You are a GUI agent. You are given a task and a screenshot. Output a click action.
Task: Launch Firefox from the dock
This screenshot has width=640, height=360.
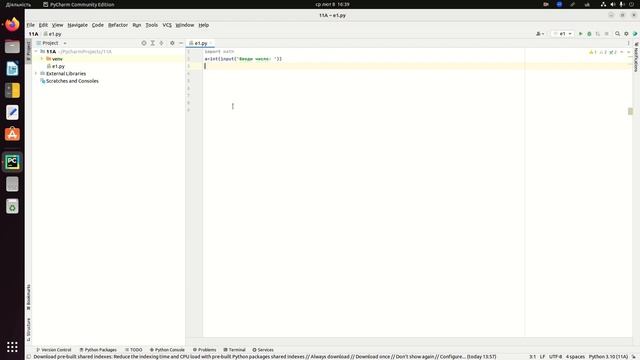(12, 24)
